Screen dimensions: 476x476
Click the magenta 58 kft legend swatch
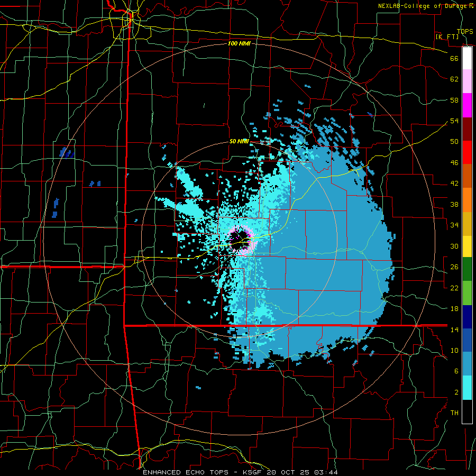467,105
